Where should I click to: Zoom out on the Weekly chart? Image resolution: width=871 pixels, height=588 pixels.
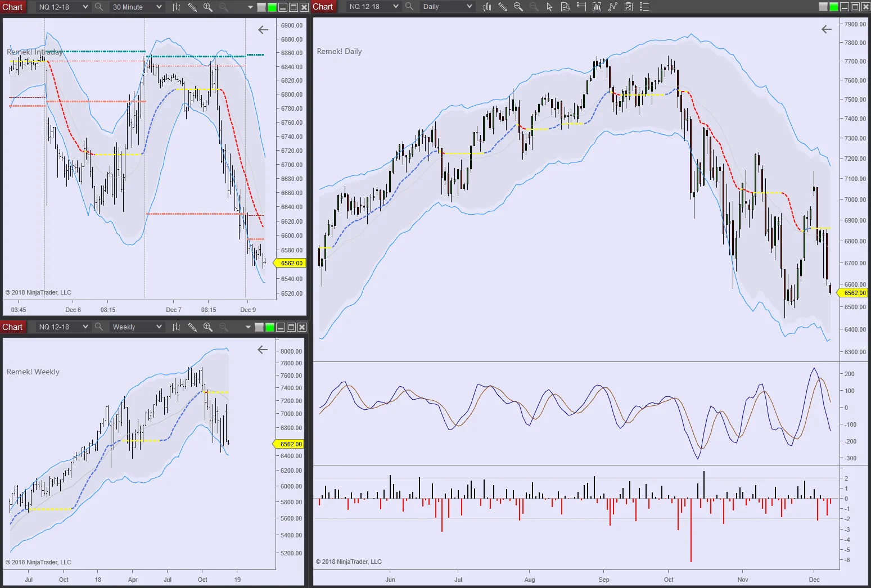(x=223, y=327)
